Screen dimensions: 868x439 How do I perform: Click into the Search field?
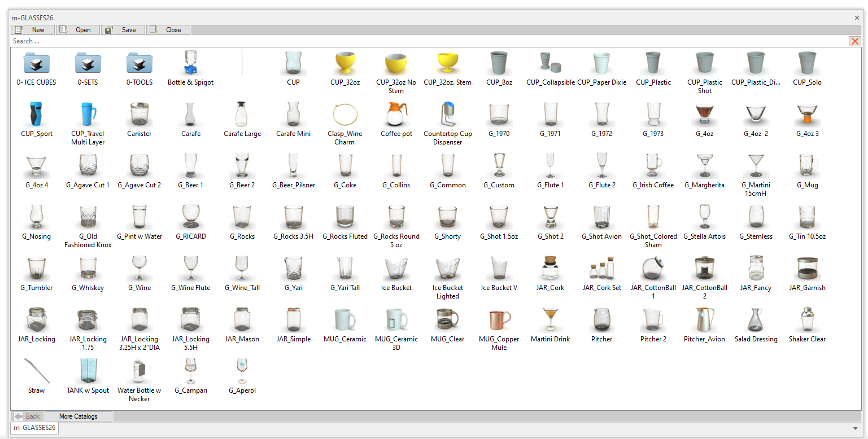(x=395, y=41)
